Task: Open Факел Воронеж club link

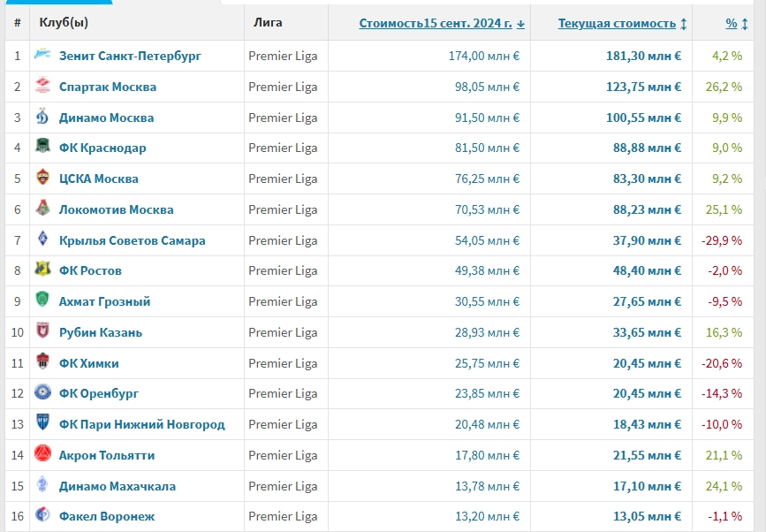Action: [107, 516]
